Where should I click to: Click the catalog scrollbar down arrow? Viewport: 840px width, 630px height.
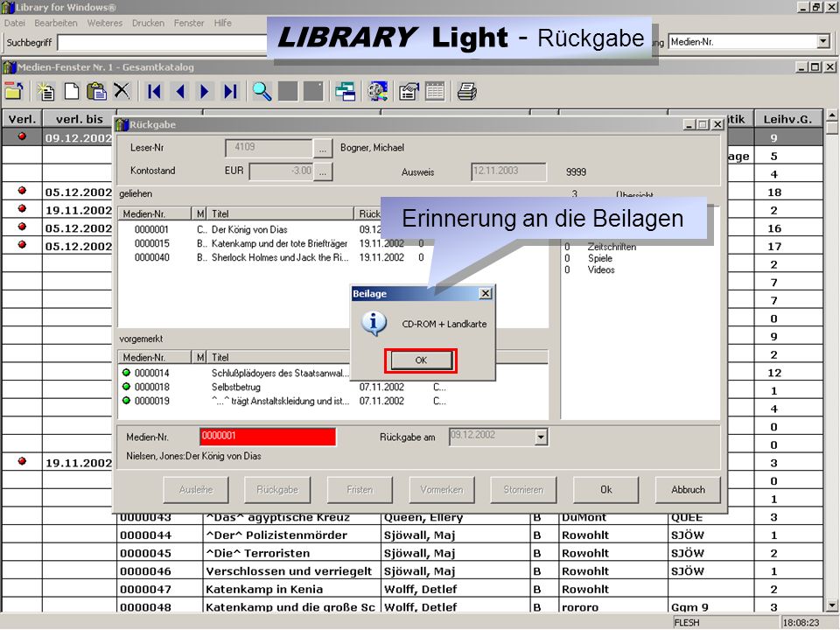click(831, 605)
